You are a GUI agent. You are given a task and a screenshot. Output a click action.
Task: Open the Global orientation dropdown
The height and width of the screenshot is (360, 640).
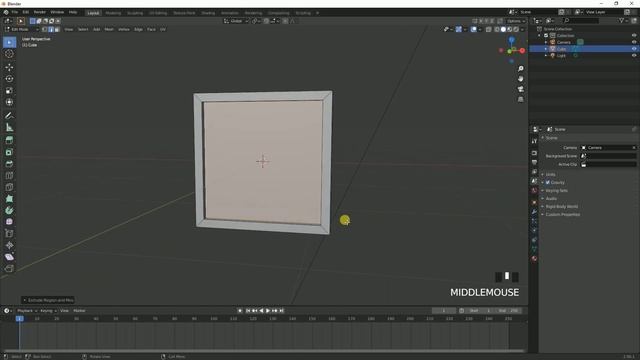[x=236, y=21]
